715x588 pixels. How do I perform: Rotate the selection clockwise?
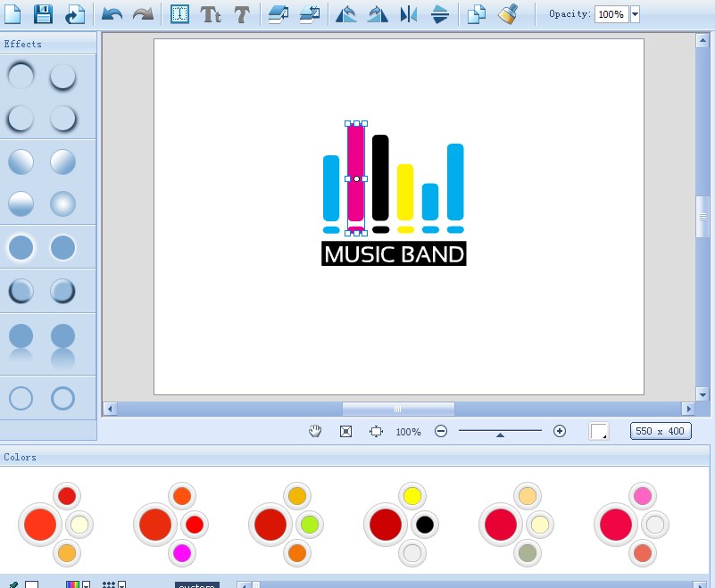coord(378,14)
